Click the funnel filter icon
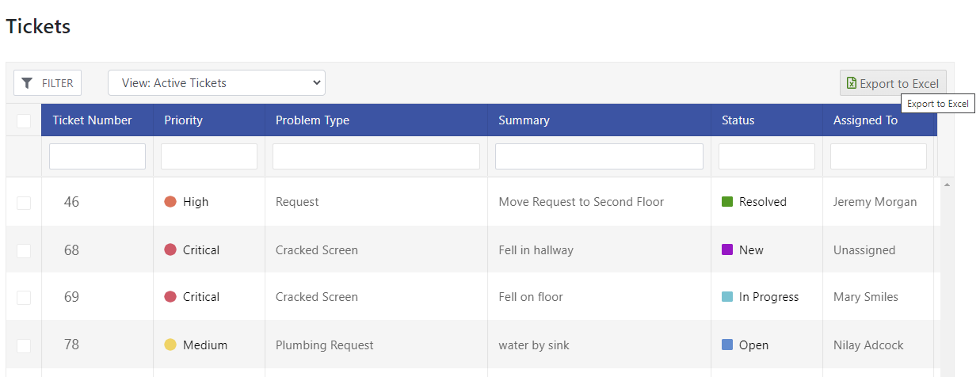The width and height of the screenshot is (980, 377). 27,83
